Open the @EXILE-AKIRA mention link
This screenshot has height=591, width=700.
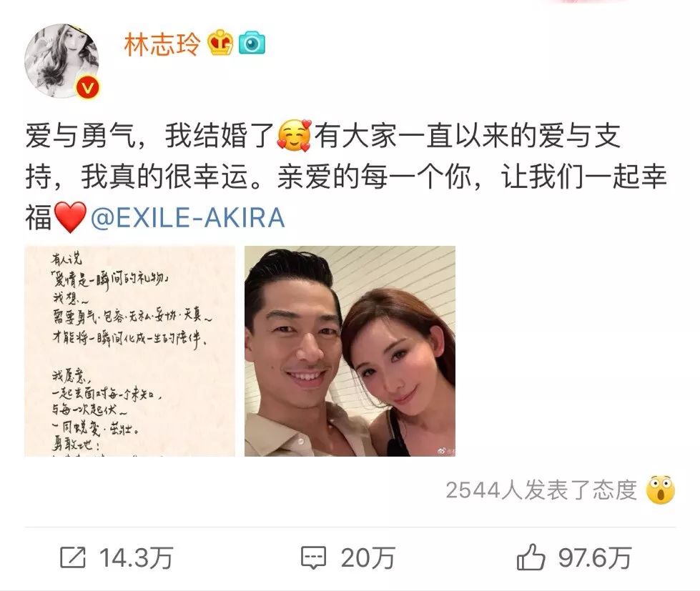[187, 218]
